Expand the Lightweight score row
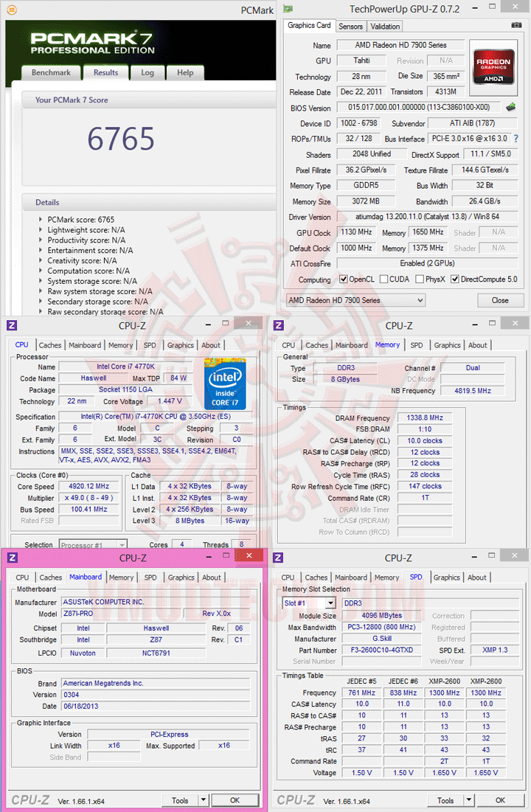Image resolution: width=531 pixels, height=812 pixels. click(x=41, y=230)
